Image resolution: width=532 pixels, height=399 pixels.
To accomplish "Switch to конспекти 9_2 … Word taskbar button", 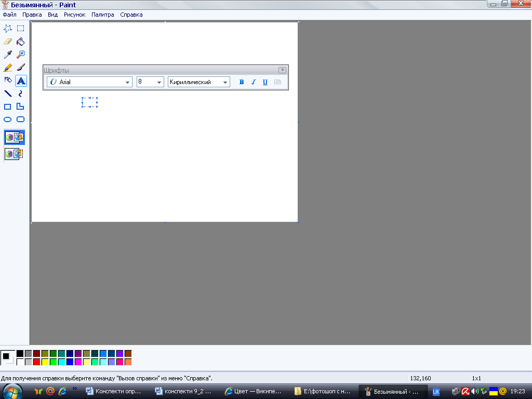I will pos(183,392).
